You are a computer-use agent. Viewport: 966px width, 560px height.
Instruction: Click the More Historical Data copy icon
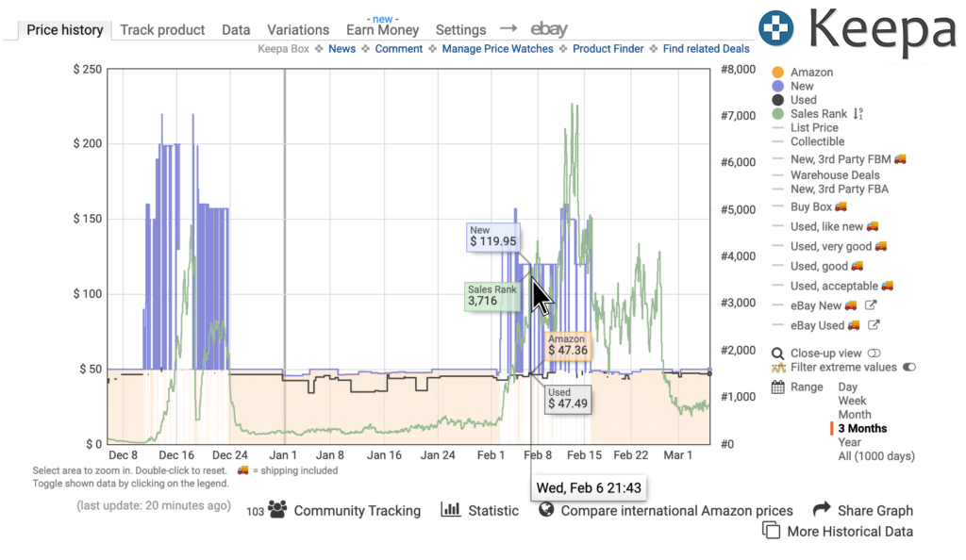pyautogui.click(x=772, y=530)
